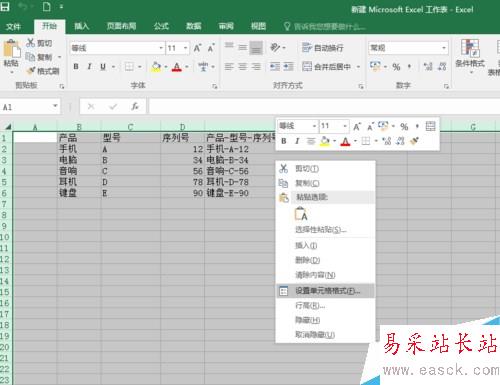Screen dimensions: 500x385
Task: Click the Format Painter brush in ribbon
Action: pyautogui.click(x=31, y=71)
